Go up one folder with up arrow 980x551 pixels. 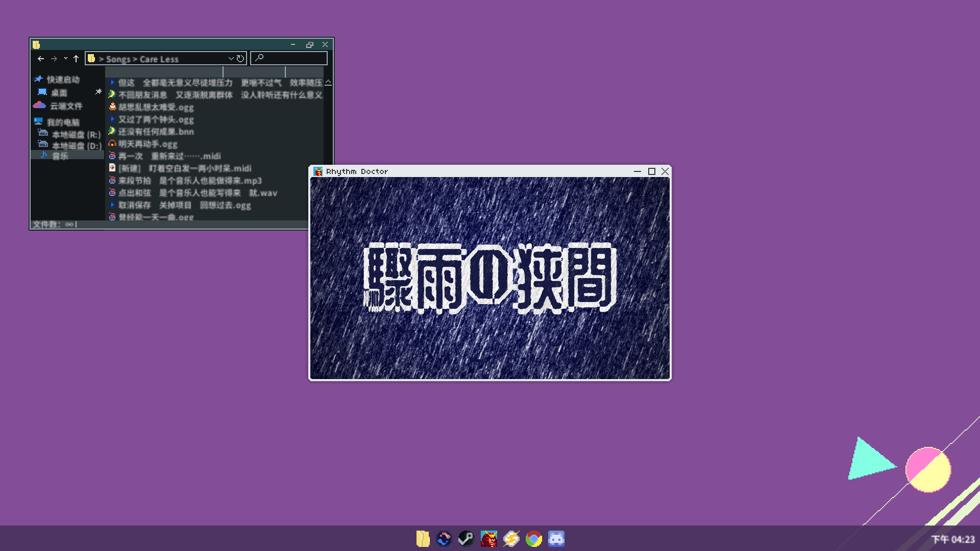tap(76, 59)
